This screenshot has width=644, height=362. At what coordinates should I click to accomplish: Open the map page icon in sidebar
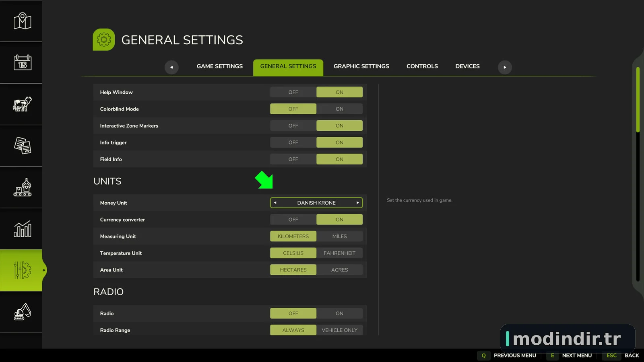[x=22, y=21]
